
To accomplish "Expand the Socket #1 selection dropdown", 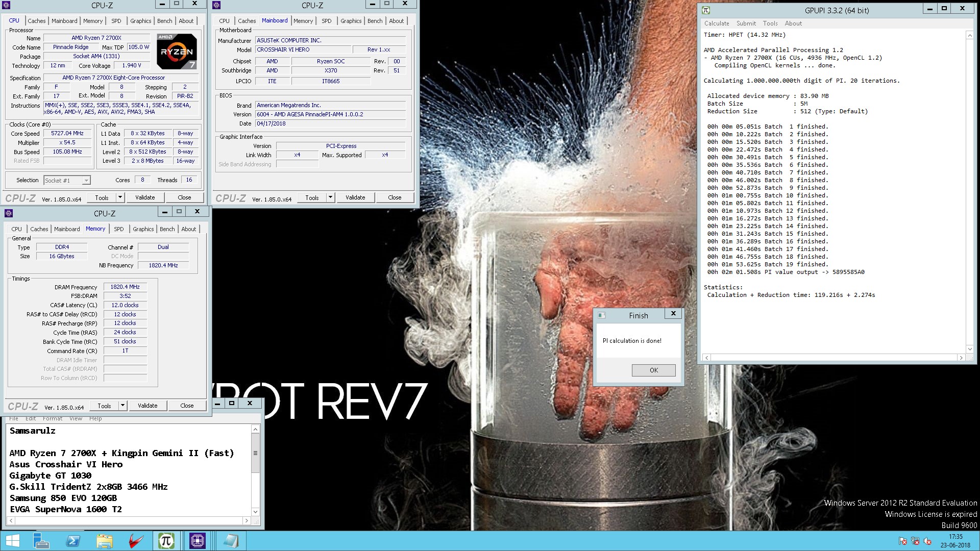I will [86, 180].
